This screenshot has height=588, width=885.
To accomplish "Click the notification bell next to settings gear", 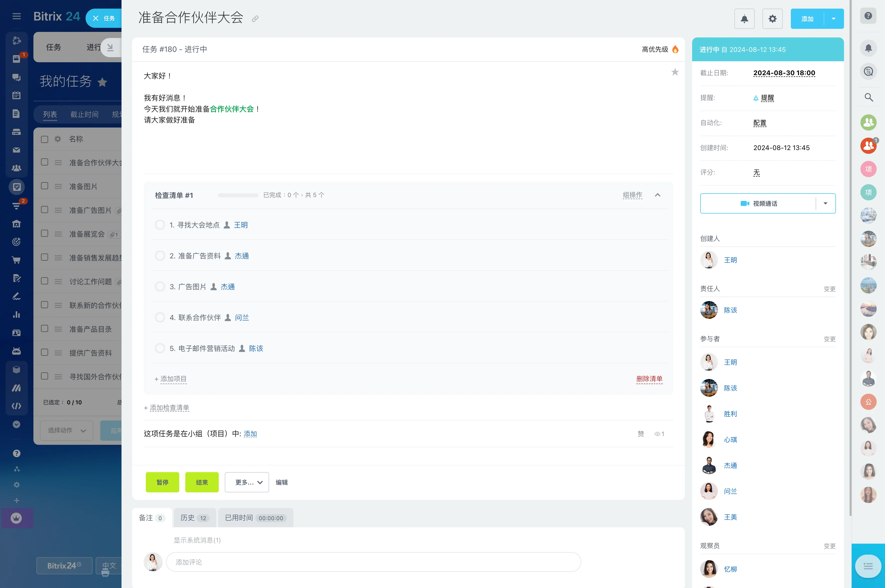I will coord(744,19).
